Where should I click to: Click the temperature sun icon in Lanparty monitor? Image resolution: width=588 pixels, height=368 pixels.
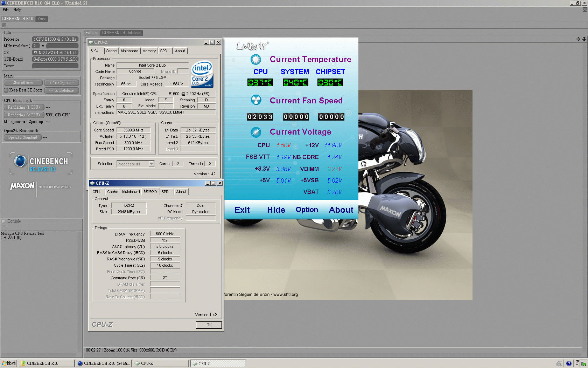coord(256,60)
